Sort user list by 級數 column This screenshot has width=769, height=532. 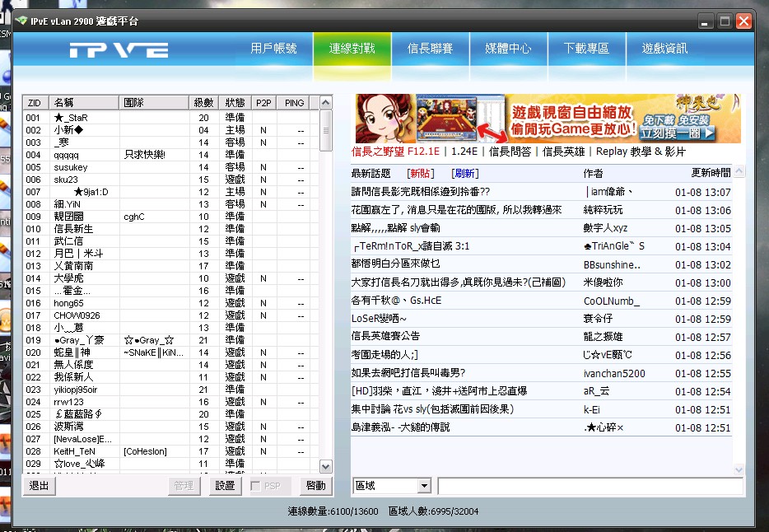(x=203, y=103)
